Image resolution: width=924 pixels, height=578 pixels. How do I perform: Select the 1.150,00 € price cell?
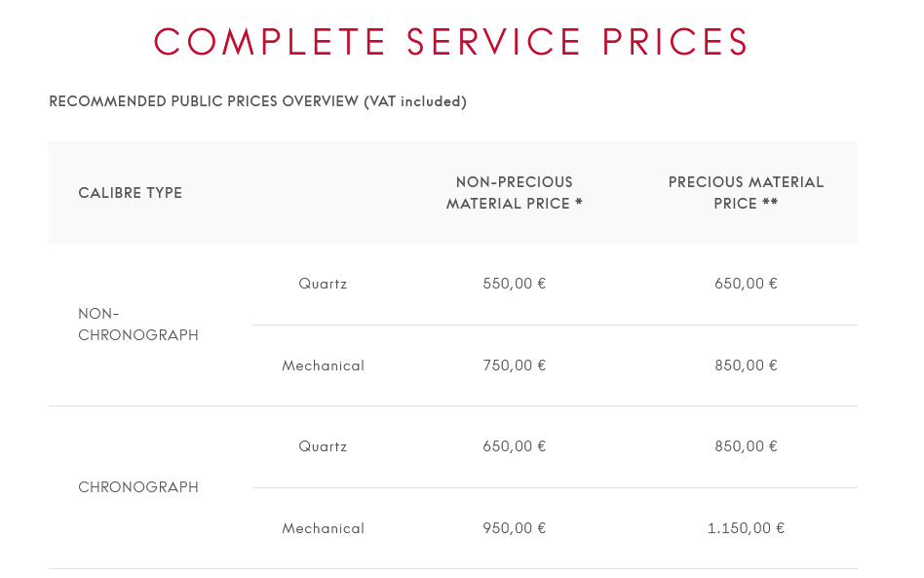pos(746,528)
